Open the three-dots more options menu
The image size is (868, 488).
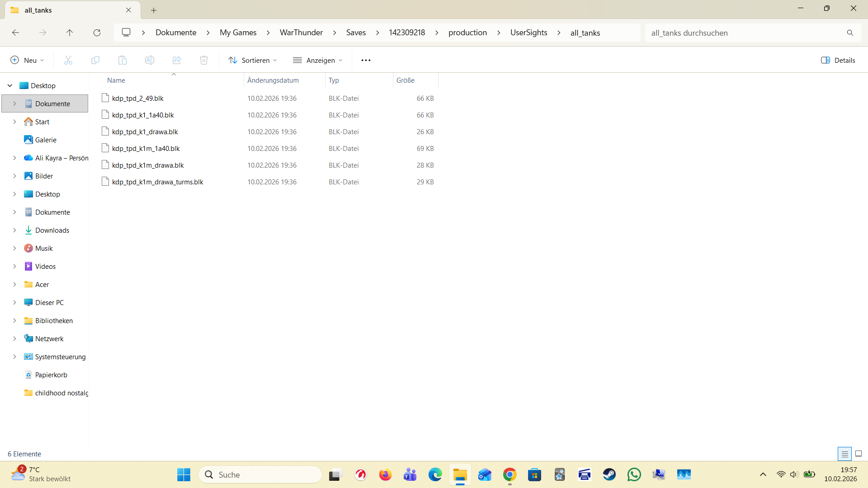point(366,60)
